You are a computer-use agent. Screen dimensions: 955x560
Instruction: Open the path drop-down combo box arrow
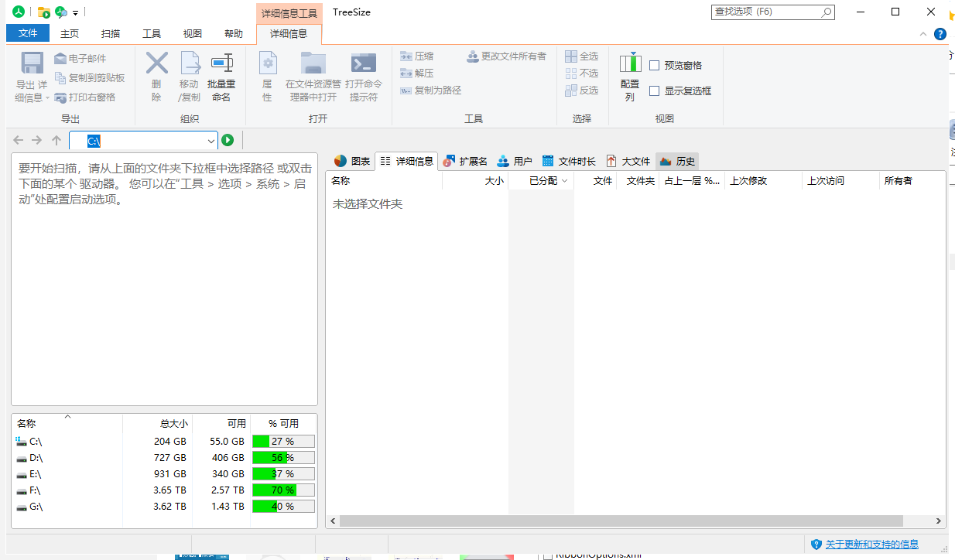[x=212, y=141]
